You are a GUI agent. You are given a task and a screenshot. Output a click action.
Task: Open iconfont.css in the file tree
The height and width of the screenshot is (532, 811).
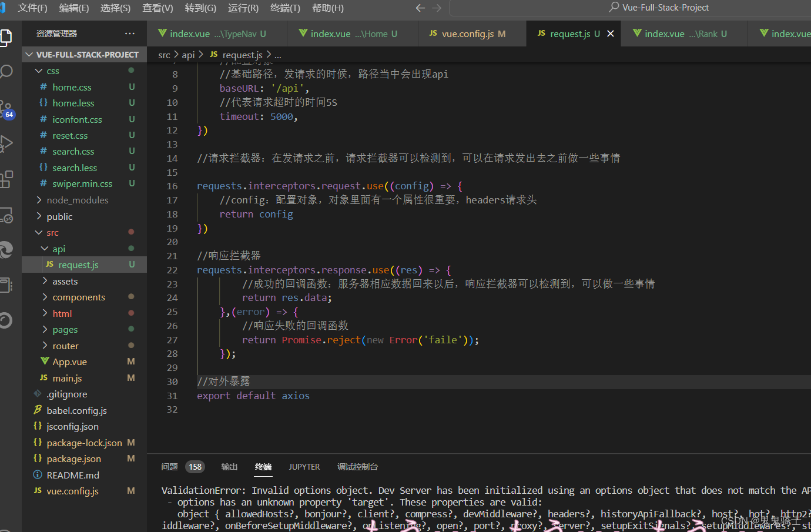click(84, 119)
